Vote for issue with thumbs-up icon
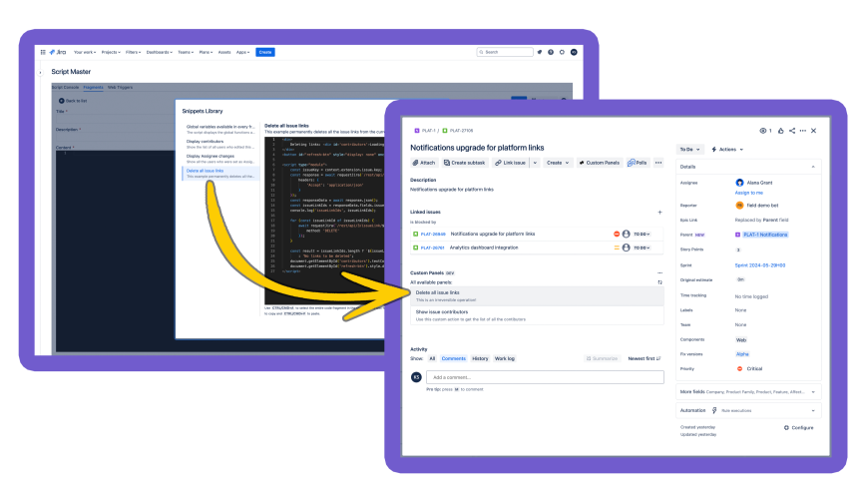The width and height of the screenshot is (868, 493). [x=780, y=131]
